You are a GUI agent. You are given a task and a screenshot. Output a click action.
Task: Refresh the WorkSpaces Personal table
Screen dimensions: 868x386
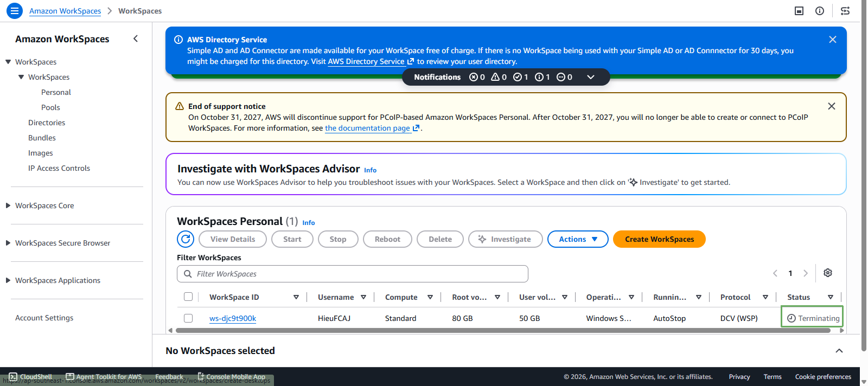point(186,239)
